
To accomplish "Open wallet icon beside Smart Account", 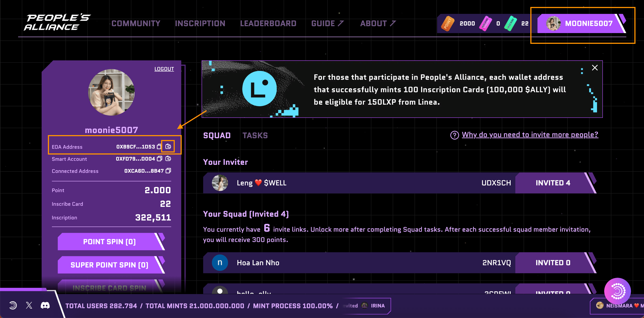I will (168, 159).
